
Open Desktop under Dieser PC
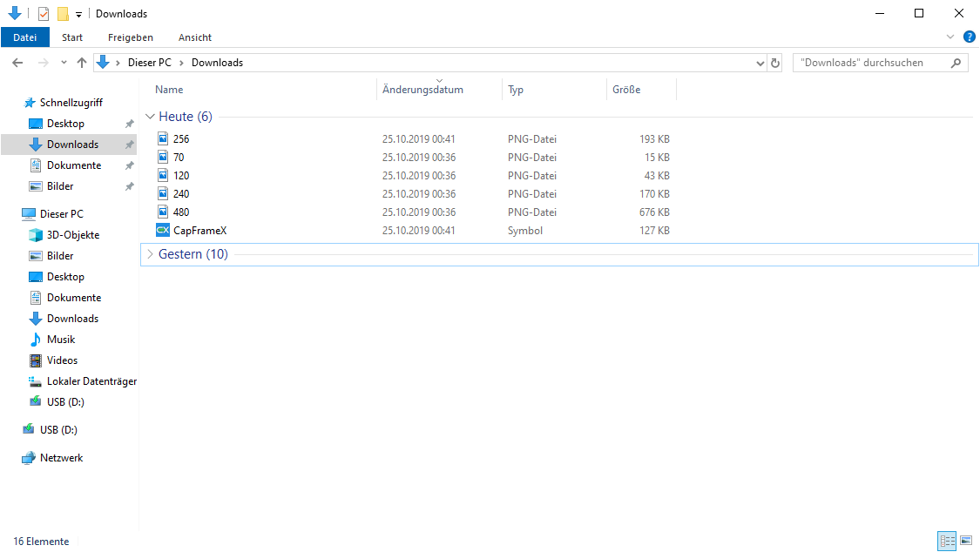click(x=65, y=277)
